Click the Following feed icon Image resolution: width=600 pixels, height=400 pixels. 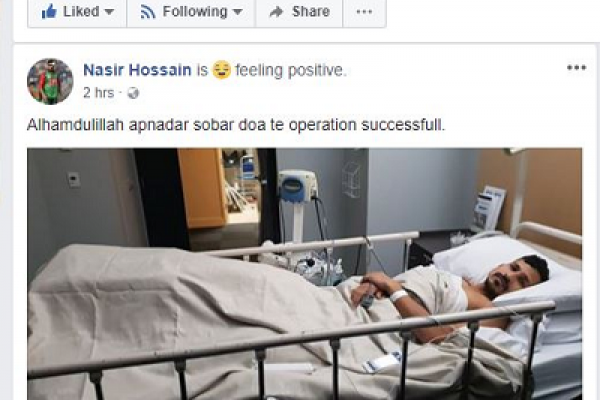pos(148,12)
